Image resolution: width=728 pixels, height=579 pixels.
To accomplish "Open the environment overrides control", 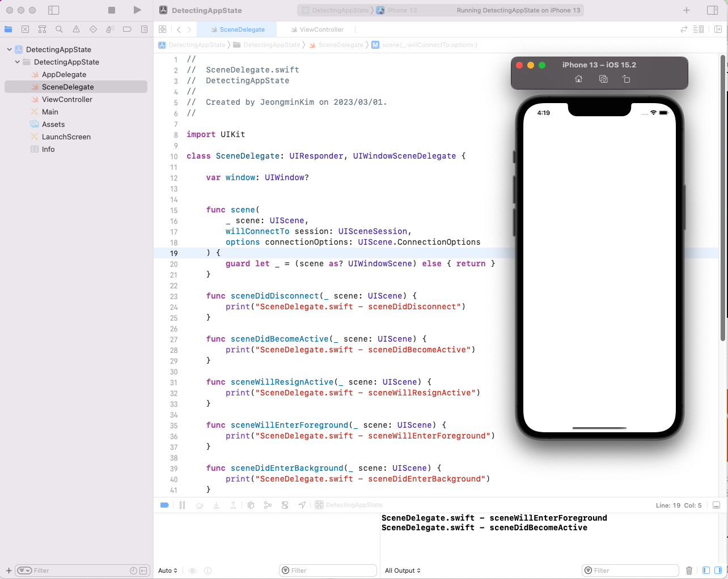I will [x=285, y=505].
